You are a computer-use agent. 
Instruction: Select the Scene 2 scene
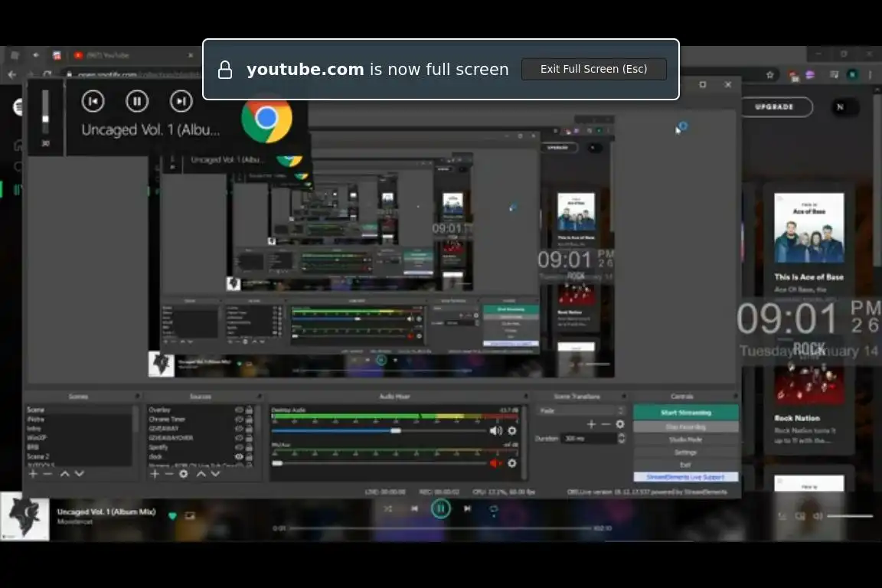(79, 456)
